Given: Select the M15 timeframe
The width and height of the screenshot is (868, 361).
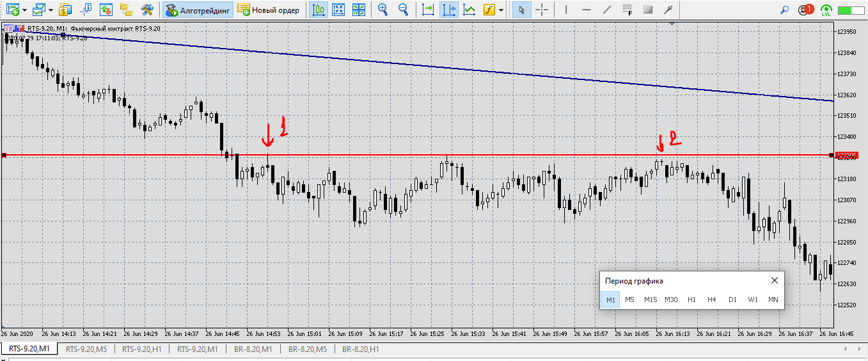Looking at the screenshot, I should click(651, 300).
